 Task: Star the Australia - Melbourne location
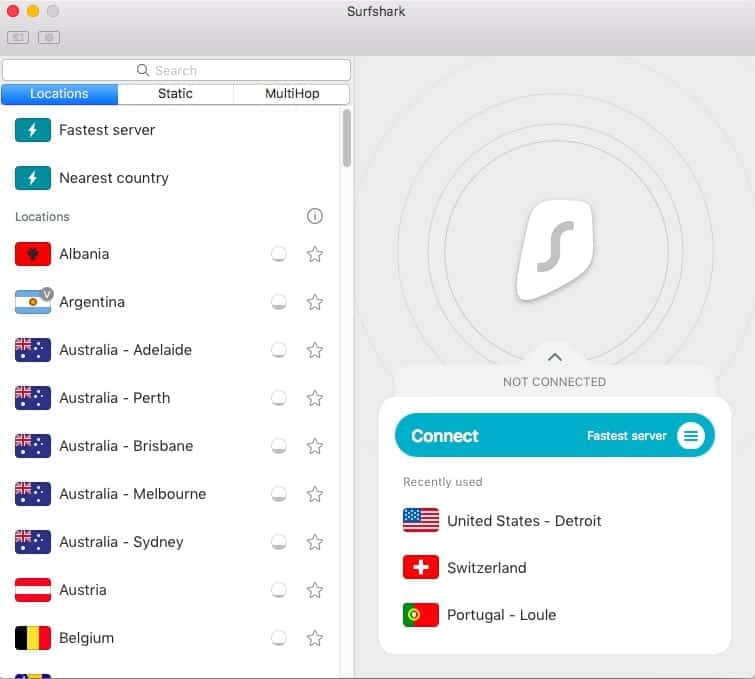(315, 494)
